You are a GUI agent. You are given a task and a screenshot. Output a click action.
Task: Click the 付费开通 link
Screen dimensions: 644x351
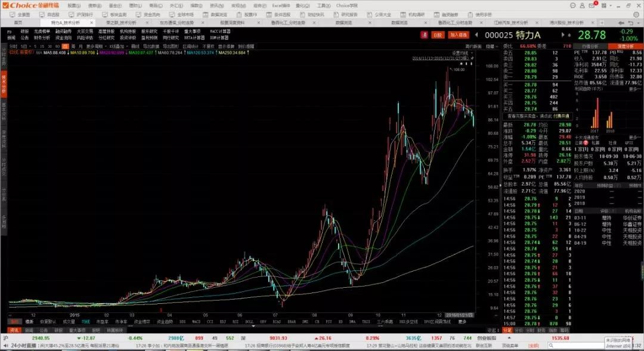[x=561, y=116]
